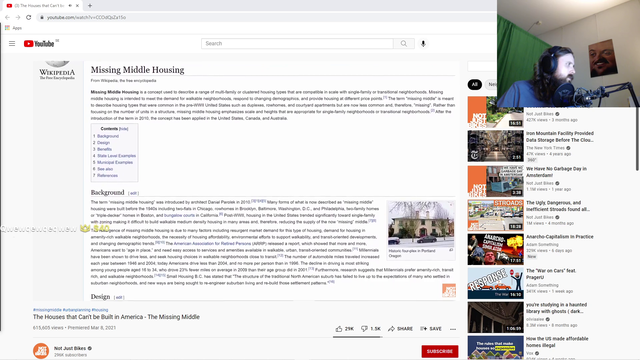Focus the YouTube search field

pyautogui.click(x=297, y=44)
